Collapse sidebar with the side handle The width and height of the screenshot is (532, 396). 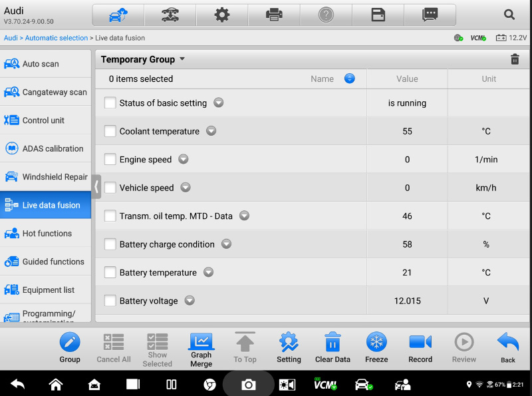click(x=97, y=187)
